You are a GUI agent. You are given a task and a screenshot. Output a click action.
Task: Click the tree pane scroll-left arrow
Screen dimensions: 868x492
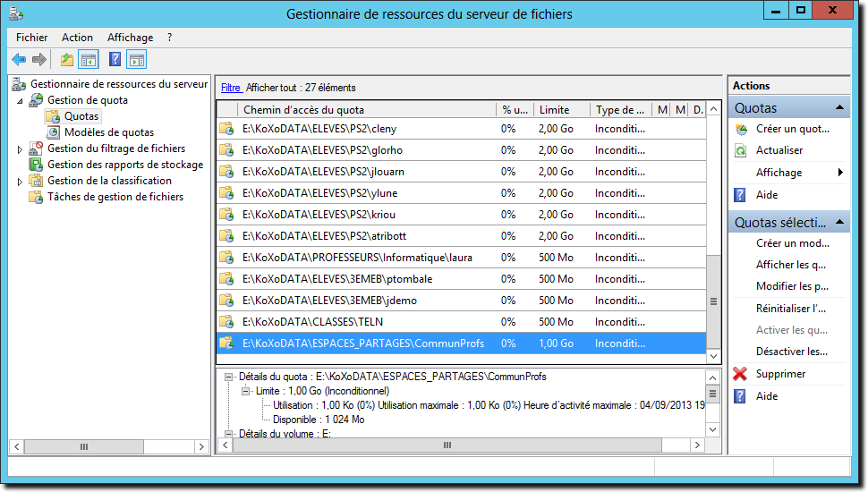[x=17, y=446]
